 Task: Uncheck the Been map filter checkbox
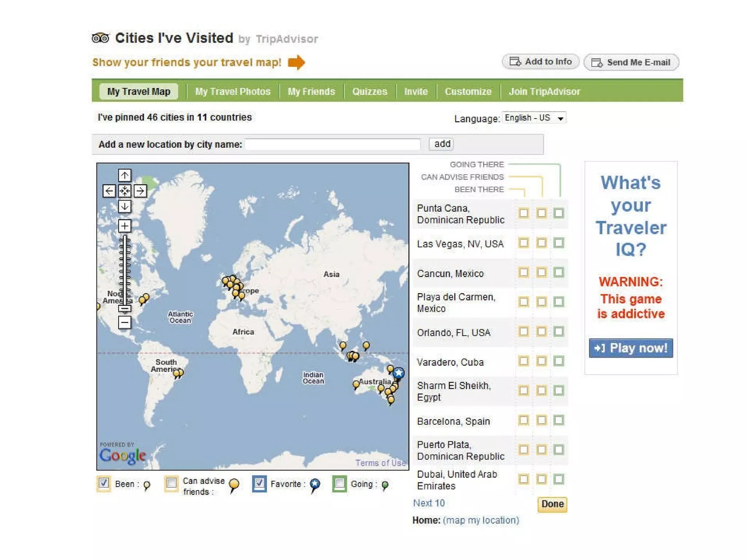(104, 483)
